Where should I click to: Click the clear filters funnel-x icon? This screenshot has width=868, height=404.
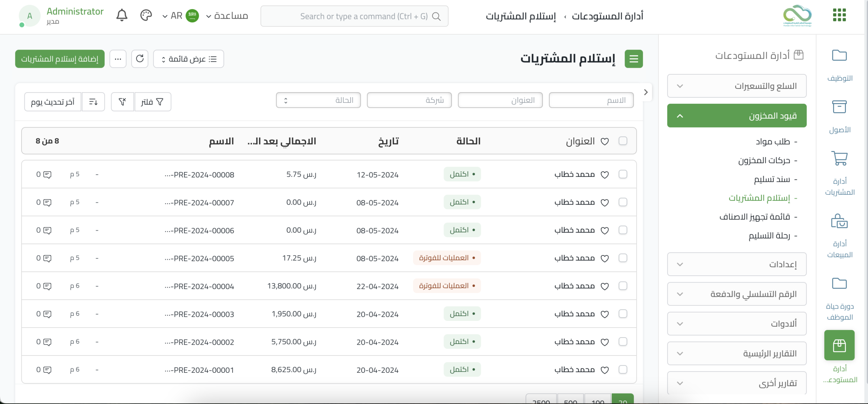tap(122, 102)
